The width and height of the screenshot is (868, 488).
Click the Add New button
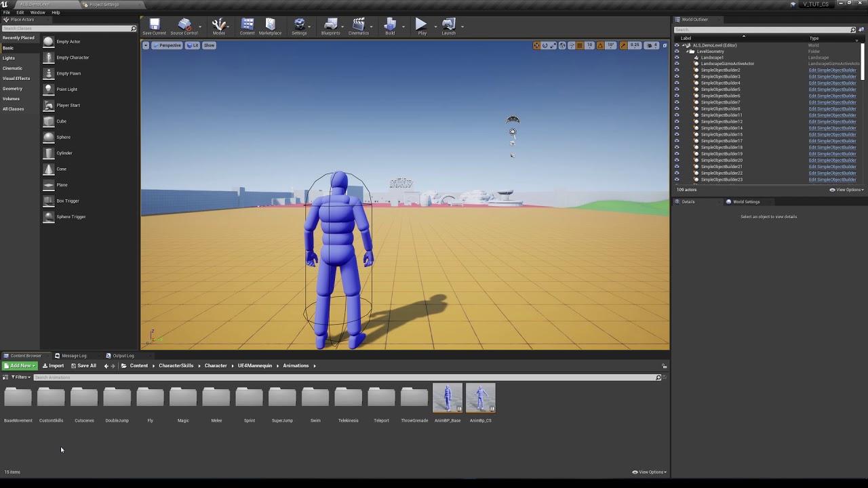[20, 366]
